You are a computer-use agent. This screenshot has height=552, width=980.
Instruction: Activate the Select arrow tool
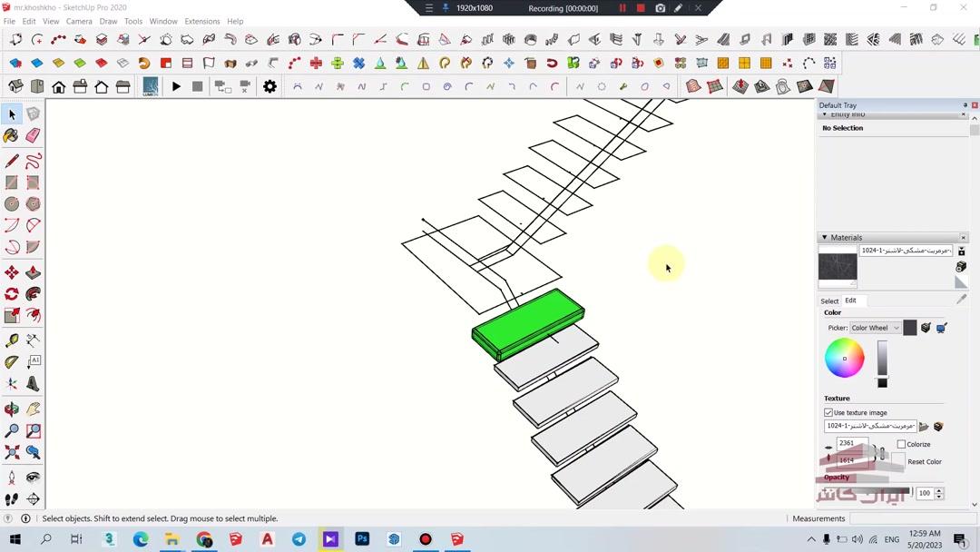click(x=12, y=114)
